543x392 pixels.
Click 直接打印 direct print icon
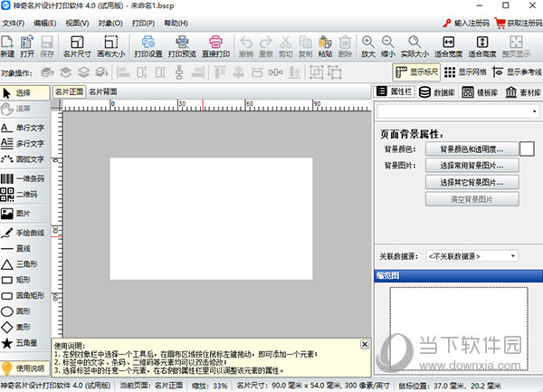click(x=215, y=46)
